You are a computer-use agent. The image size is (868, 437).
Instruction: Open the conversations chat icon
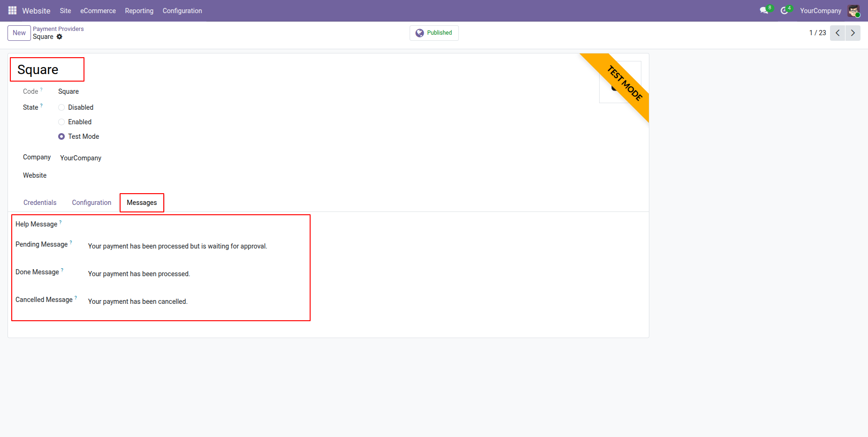click(764, 10)
